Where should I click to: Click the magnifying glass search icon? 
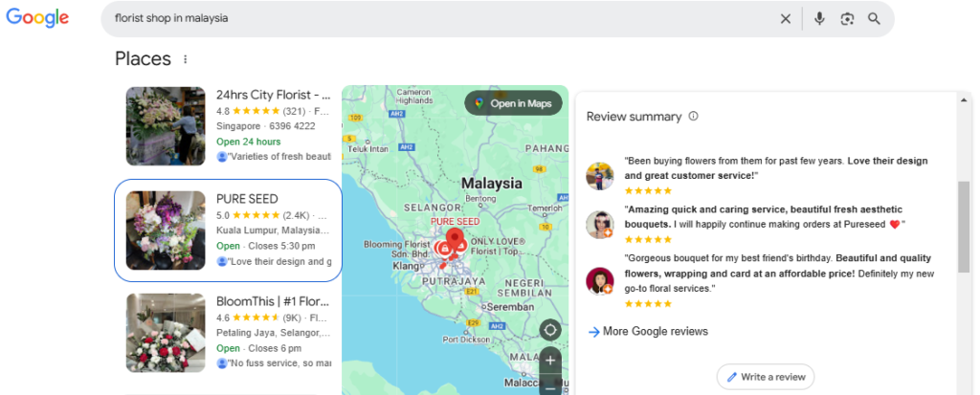[x=874, y=19]
